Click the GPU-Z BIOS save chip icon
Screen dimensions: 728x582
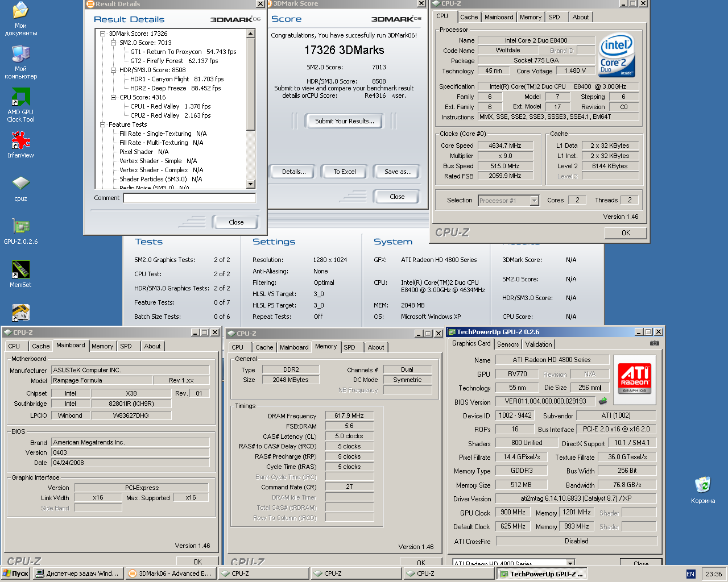pos(603,401)
